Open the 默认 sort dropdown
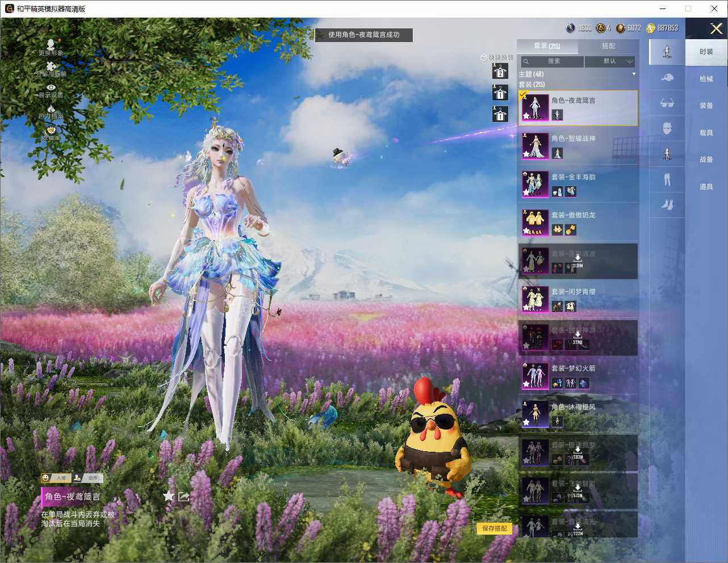Viewport: 728px width, 563px height. point(610,61)
